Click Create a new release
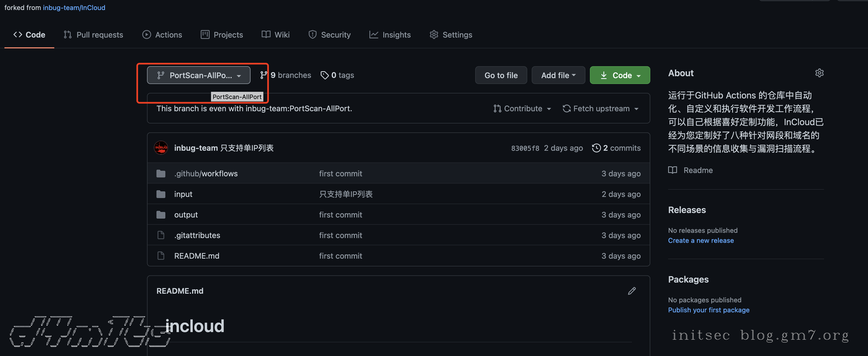868x356 pixels. (x=701, y=241)
